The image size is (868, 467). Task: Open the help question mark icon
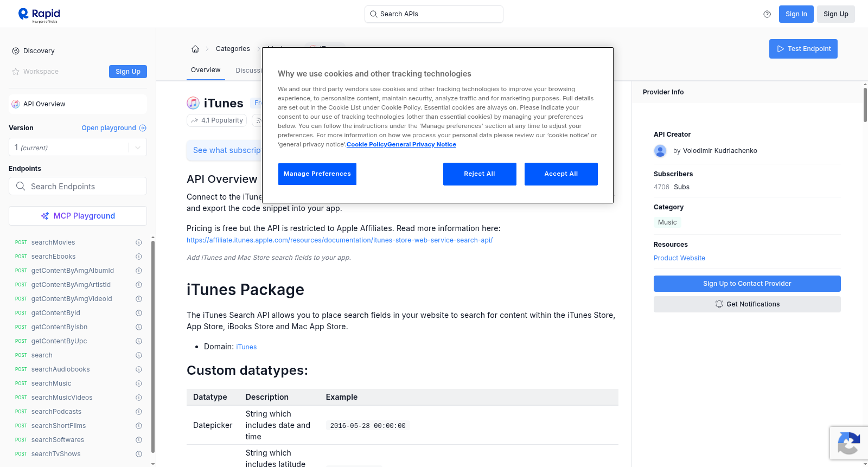coord(767,14)
